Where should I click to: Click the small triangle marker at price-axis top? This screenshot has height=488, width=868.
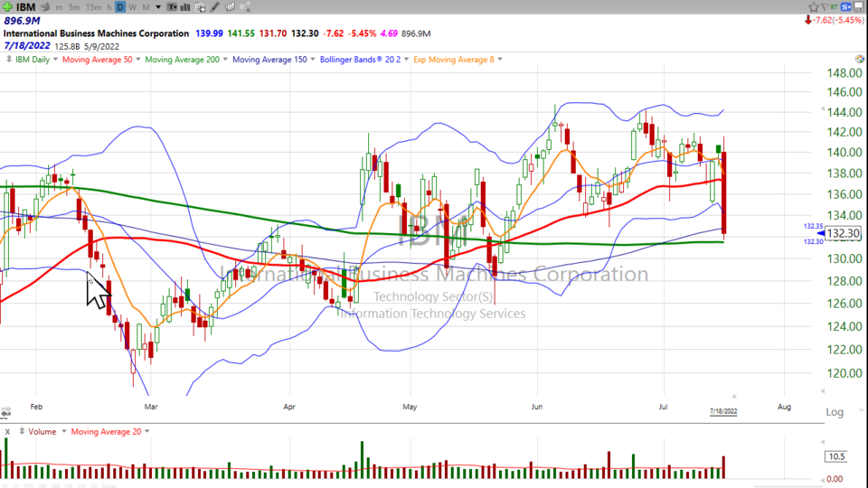pyautogui.click(x=823, y=109)
